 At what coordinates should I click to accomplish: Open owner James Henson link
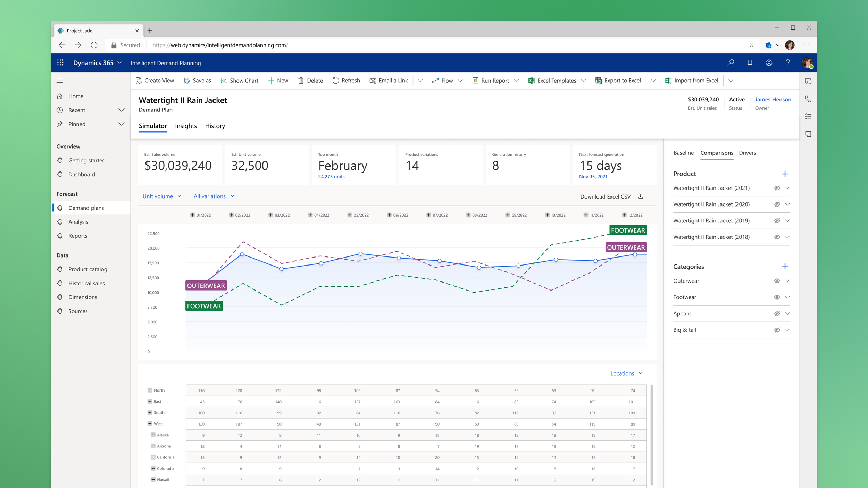773,99
